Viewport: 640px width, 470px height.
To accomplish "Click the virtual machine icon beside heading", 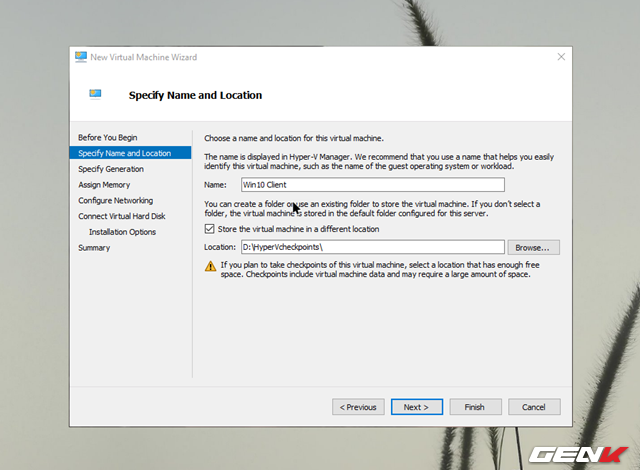I will point(95,94).
